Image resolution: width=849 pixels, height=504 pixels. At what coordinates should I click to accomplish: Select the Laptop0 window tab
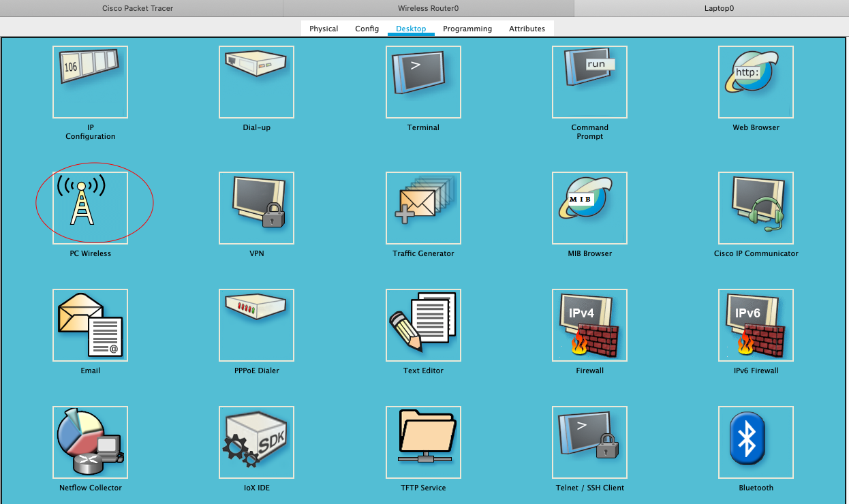click(719, 9)
